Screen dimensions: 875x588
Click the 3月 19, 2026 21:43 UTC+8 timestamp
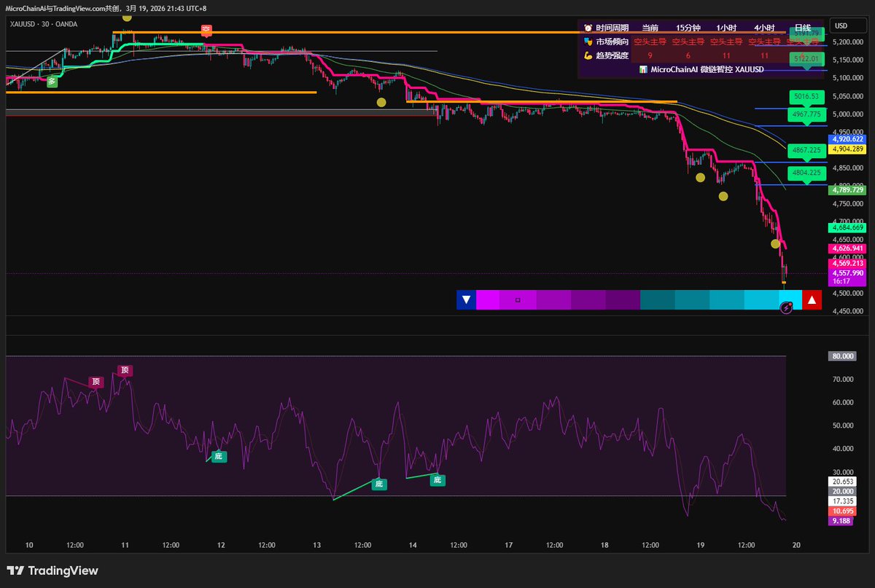click(166, 8)
